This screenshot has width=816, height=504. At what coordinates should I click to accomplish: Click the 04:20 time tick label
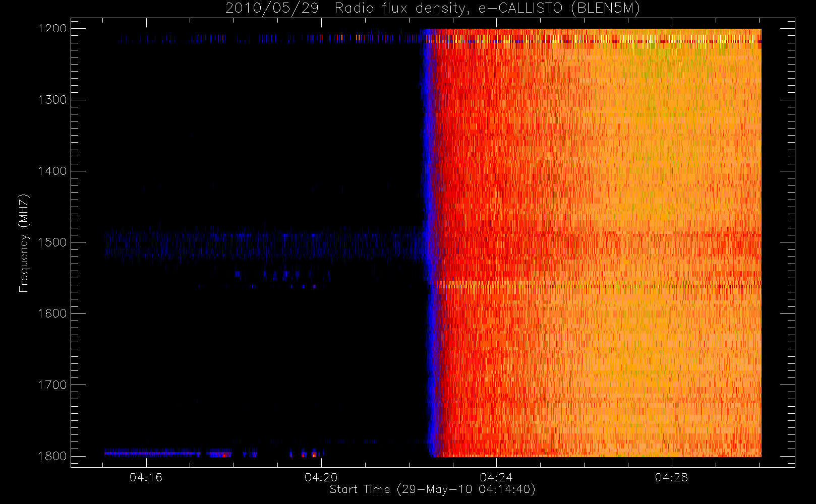coord(321,477)
